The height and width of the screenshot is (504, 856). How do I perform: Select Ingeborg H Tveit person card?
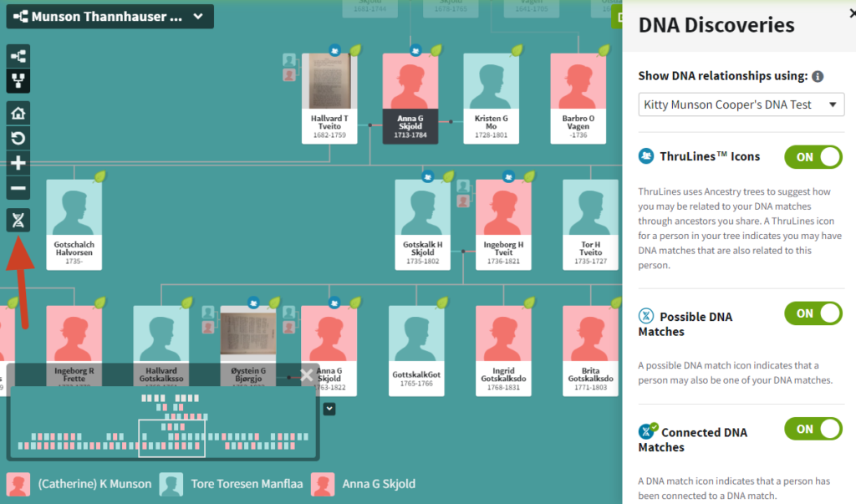pyautogui.click(x=503, y=225)
